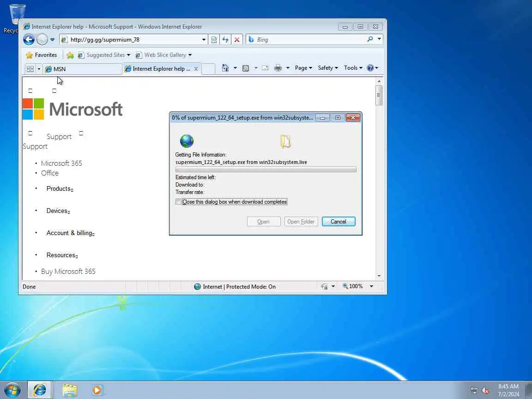Click the Read Mail icon

tap(266, 68)
